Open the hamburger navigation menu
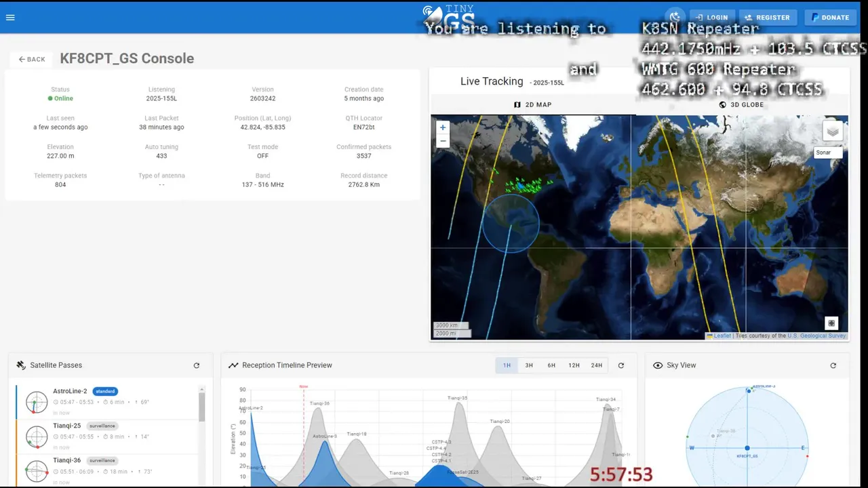868x488 pixels. 10,18
